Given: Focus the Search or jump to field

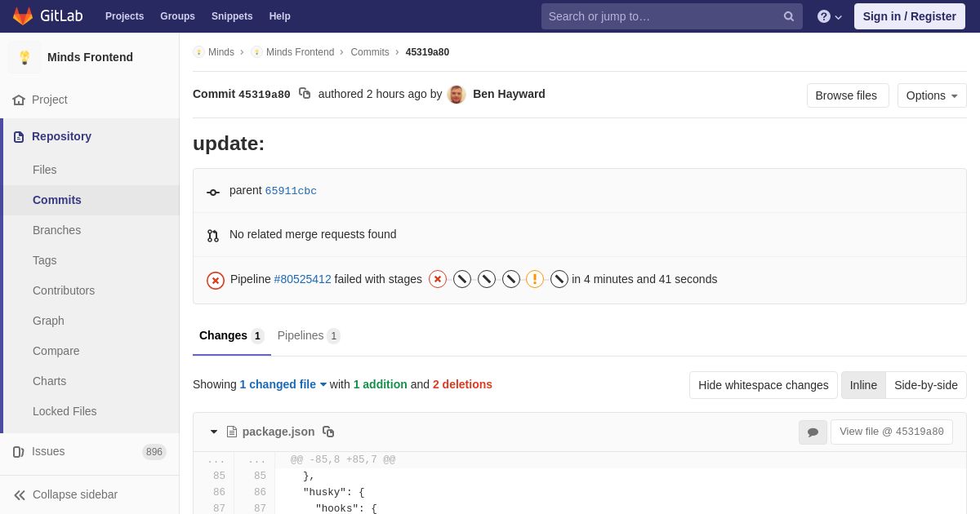Looking at the screenshot, I should coord(672,16).
